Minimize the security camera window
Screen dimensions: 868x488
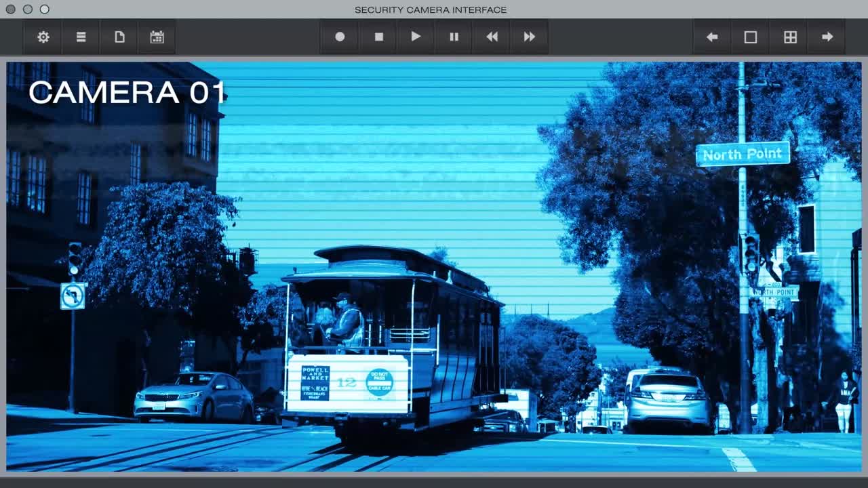(28, 9)
